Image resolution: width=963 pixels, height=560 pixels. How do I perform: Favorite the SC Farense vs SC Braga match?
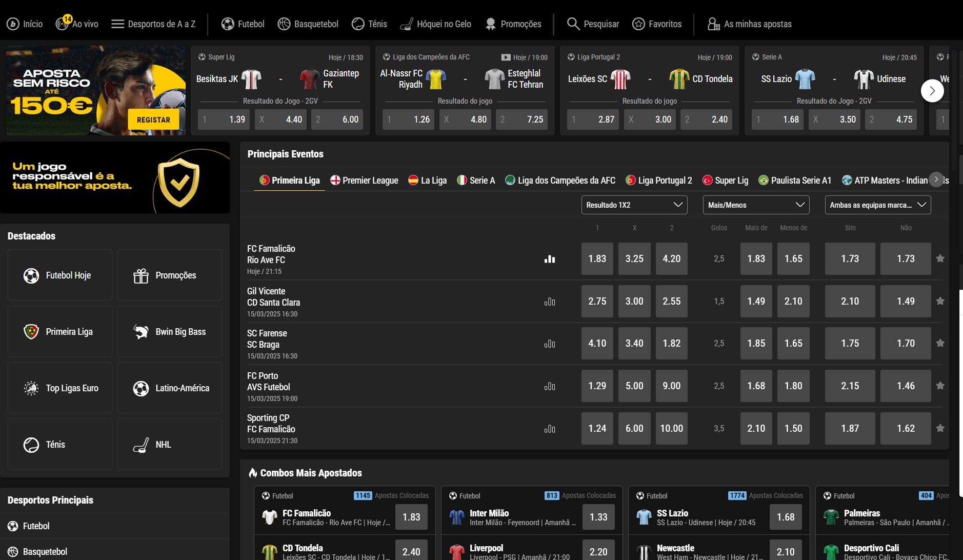[940, 343]
